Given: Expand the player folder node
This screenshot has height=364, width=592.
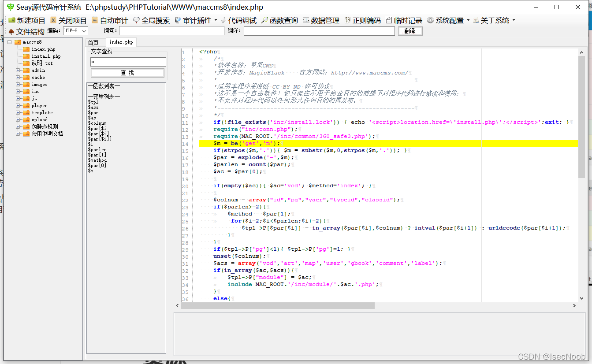Looking at the screenshot, I should pos(18,106).
